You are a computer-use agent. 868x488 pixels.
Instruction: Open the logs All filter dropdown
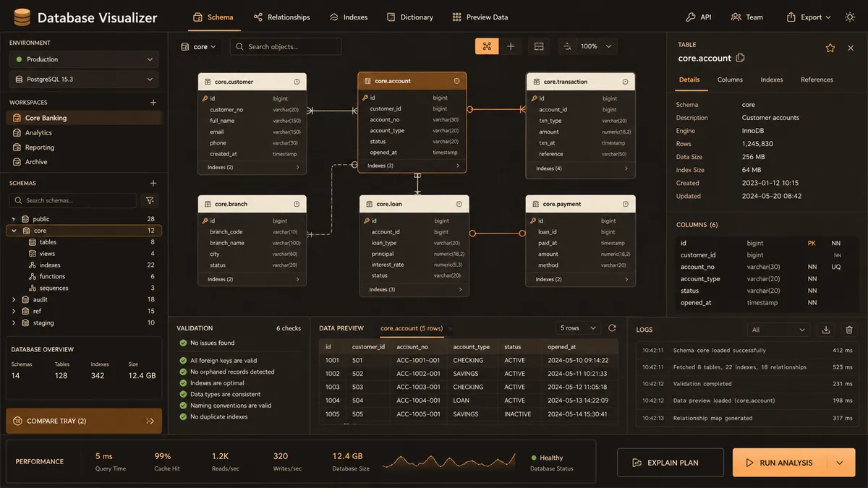pos(778,330)
